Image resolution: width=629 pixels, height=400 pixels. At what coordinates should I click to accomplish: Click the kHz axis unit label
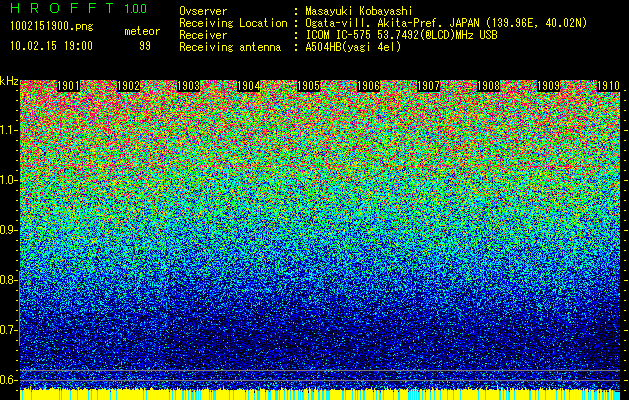tap(9, 81)
